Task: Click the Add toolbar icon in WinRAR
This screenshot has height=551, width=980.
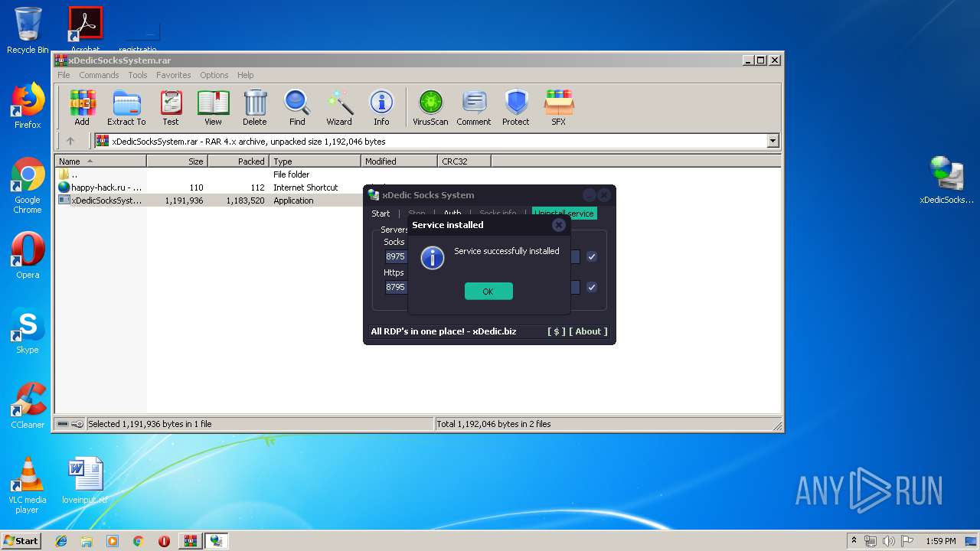Action: point(82,107)
